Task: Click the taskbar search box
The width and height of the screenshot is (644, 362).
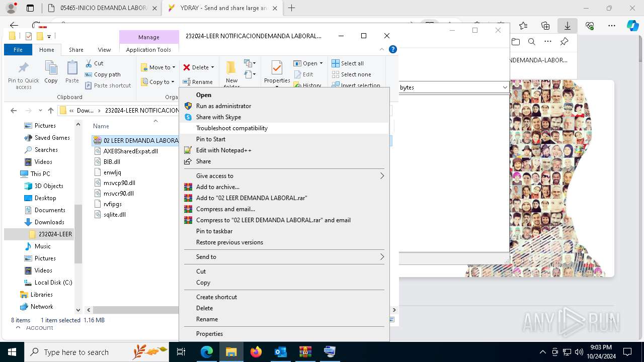Action: pos(97,352)
